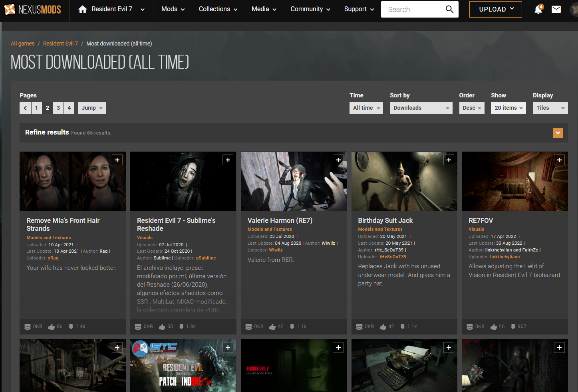Open the Sublime's Reshade thumbnail image
Screen dimensions: 578x392
[183, 181]
